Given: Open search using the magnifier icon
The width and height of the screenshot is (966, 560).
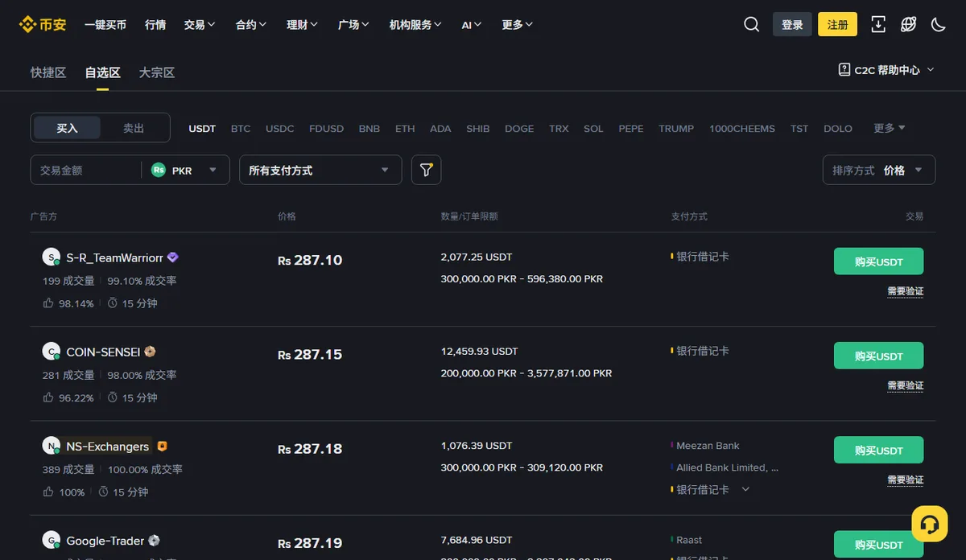Looking at the screenshot, I should tap(751, 24).
